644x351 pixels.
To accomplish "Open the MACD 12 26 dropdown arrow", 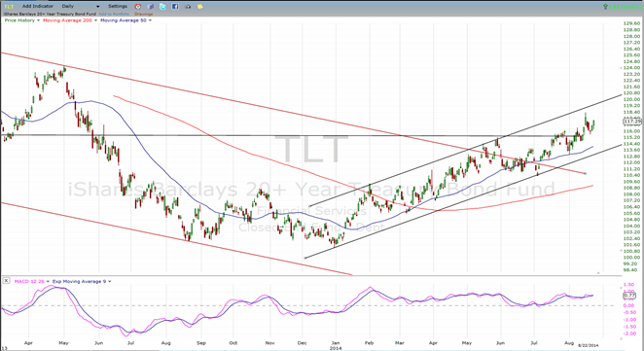I will pos(48,282).
